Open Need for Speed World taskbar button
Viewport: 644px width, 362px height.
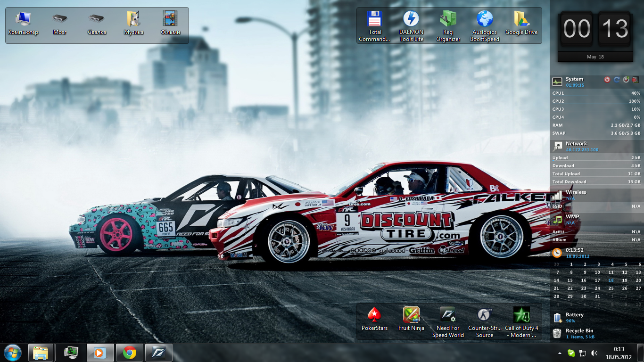(x=159, y=353)
